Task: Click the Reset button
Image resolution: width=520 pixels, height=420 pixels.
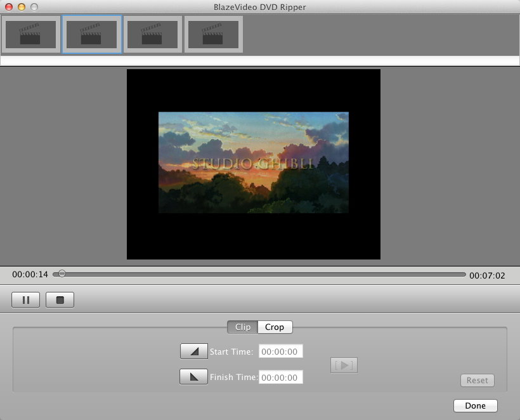Action: point(478,380)
